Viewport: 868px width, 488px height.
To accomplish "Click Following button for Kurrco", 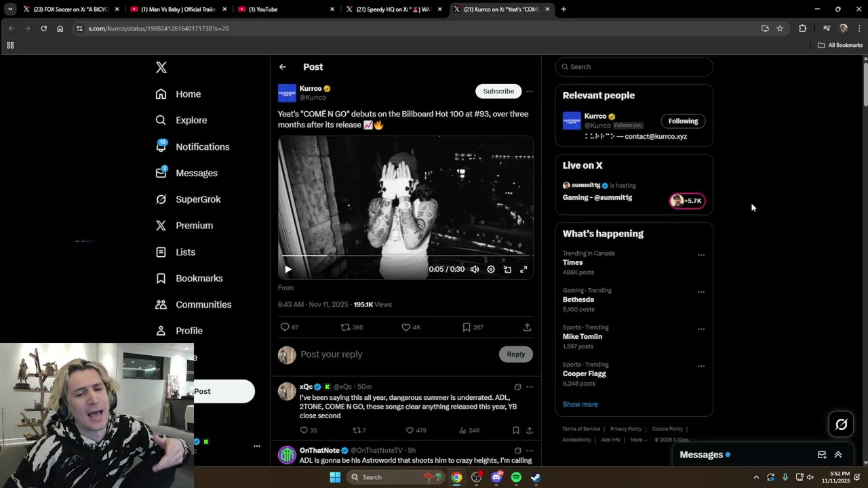I will pyautogui.click(x=683, y=121).
